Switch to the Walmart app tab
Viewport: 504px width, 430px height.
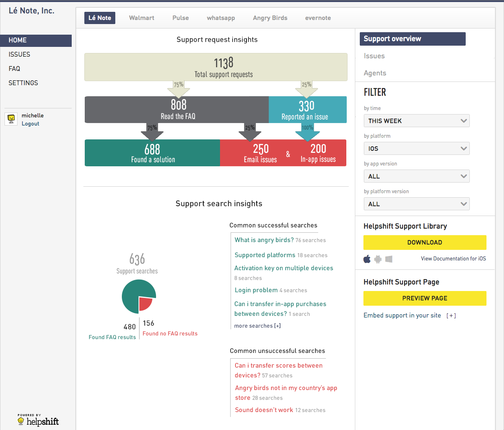point(141,18)
